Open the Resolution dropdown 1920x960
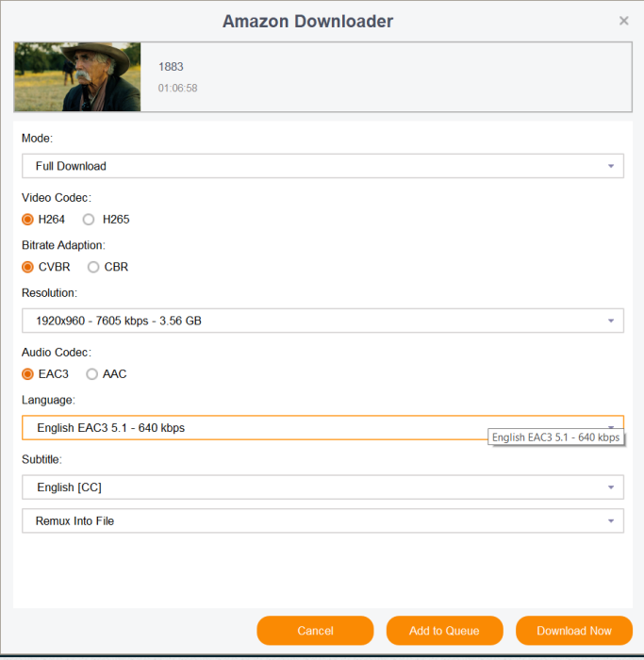 coord(311,321)
